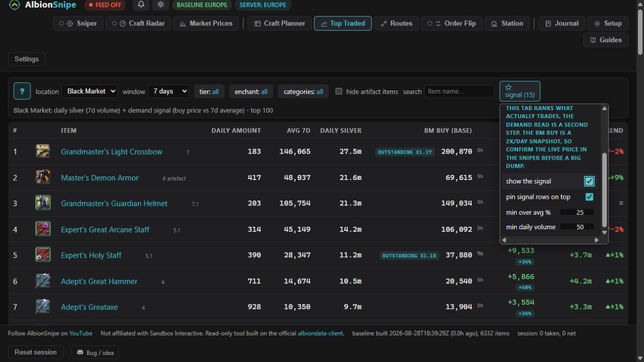Image resolution: width=644 pixels, height=362 pixels.
Task: Open the enchant: all filter
Action: (x=251, y=92)
